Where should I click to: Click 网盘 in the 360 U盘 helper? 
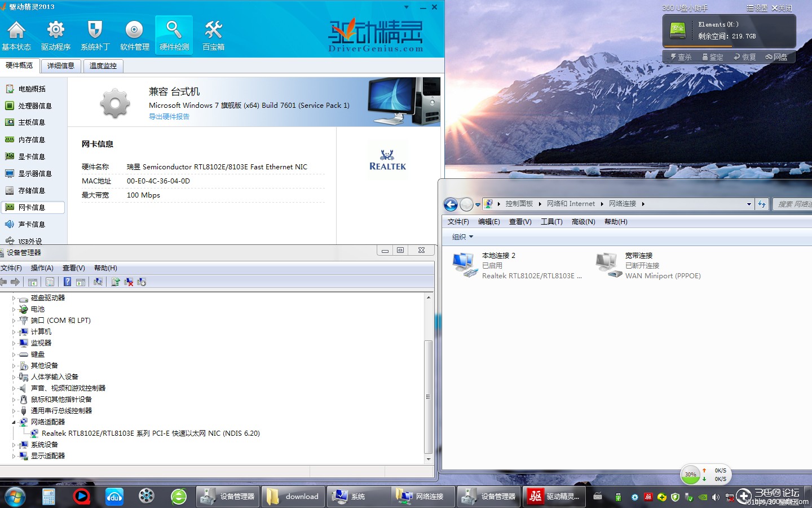(776, 57)
